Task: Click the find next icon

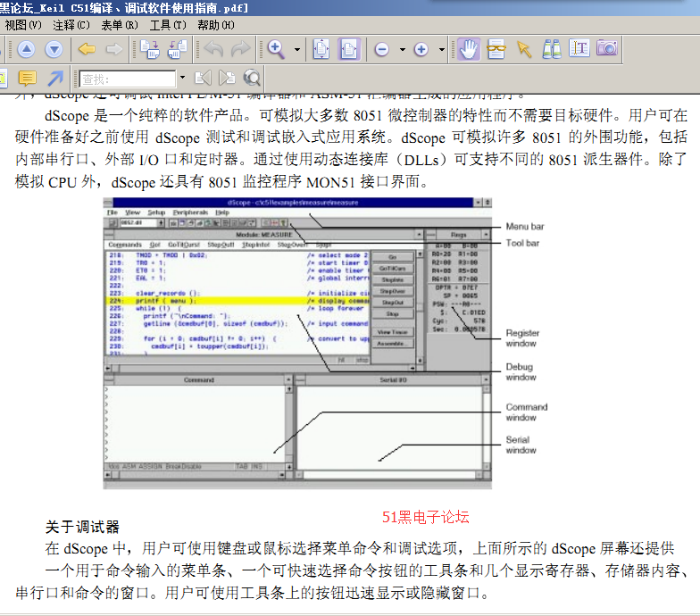Action: pos(227,79)
